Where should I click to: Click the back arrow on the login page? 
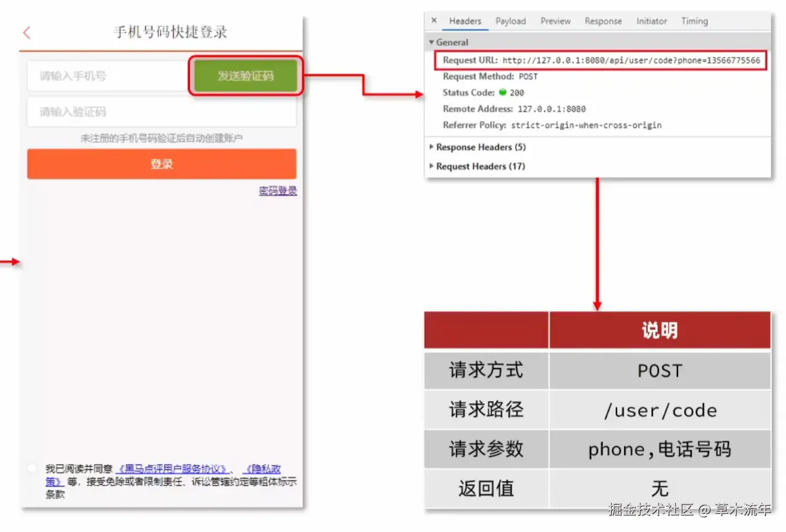(x=26, y=33)
